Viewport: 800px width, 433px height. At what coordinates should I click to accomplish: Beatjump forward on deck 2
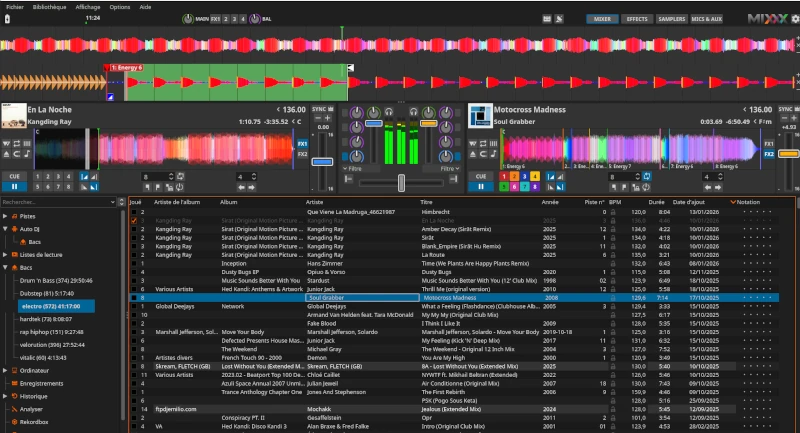click(x=718, y=187)
